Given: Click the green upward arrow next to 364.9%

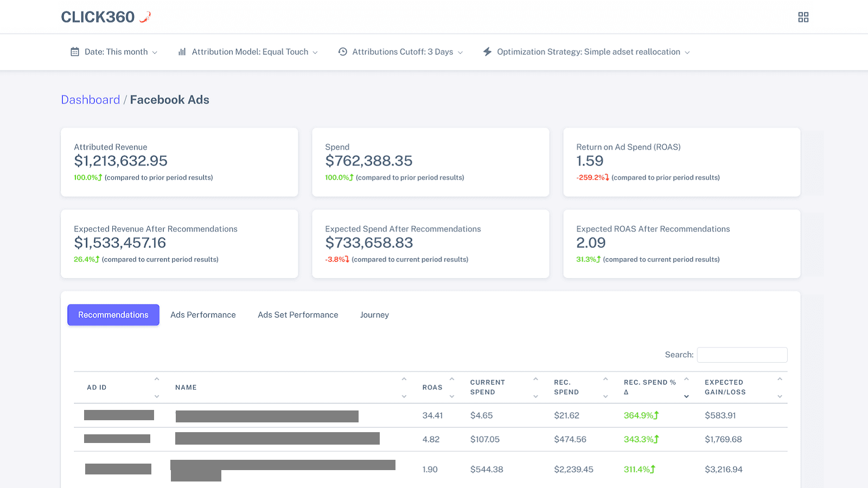Looking at the screenshot, I should click(655, 416).
